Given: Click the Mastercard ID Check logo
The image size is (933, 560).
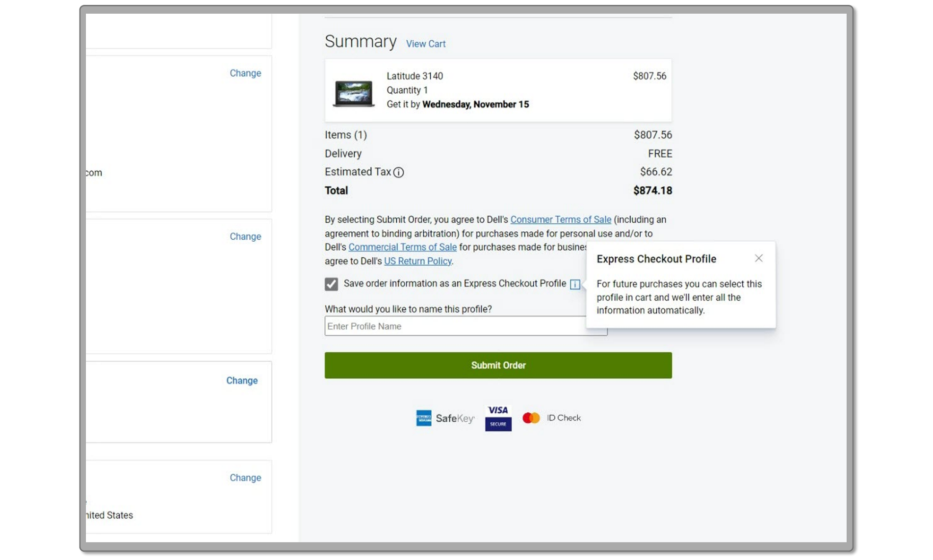Looking at the screenshot, I should coord(551,418).
